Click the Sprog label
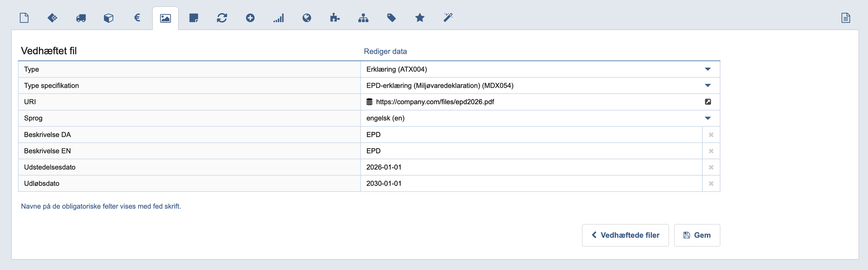Screen dimensions: 868x270 tap(33, 118)
